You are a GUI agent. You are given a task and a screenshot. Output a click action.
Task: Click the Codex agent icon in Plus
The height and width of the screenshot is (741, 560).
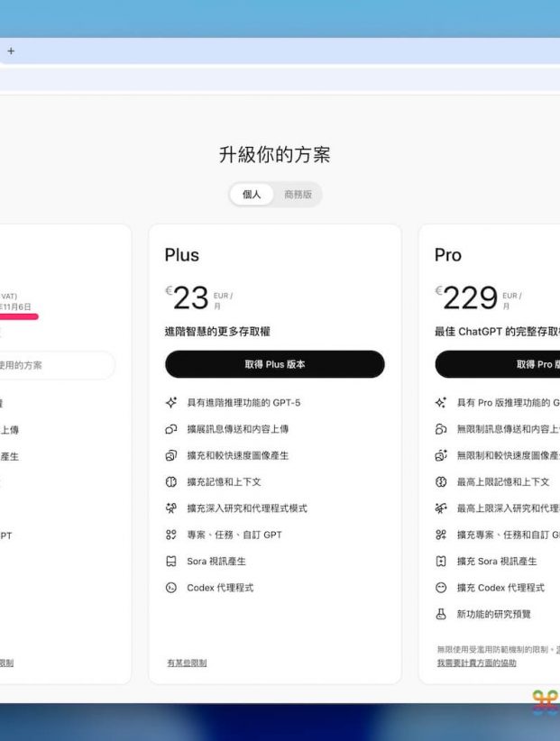pyautogui.click(x=171, y=588)
